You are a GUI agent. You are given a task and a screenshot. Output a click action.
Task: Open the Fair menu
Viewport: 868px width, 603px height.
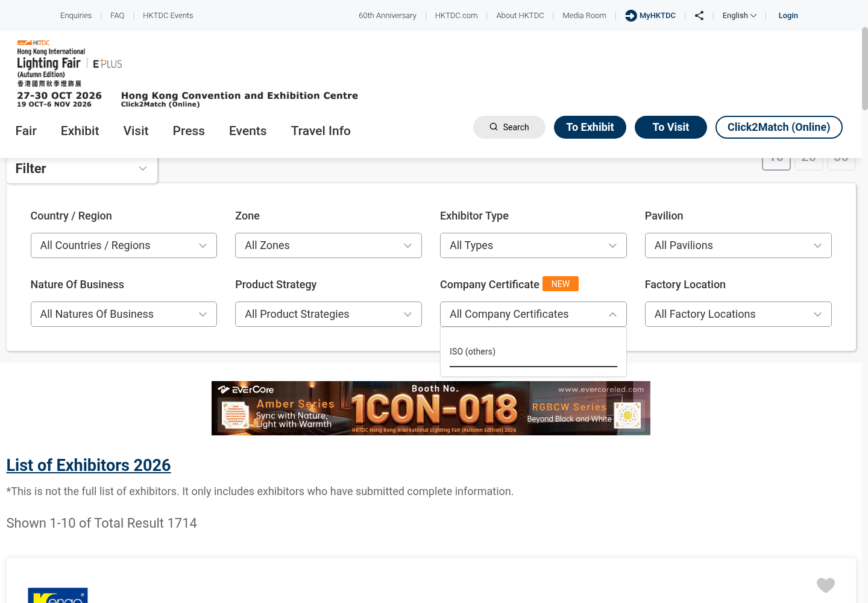click(26, 131)
